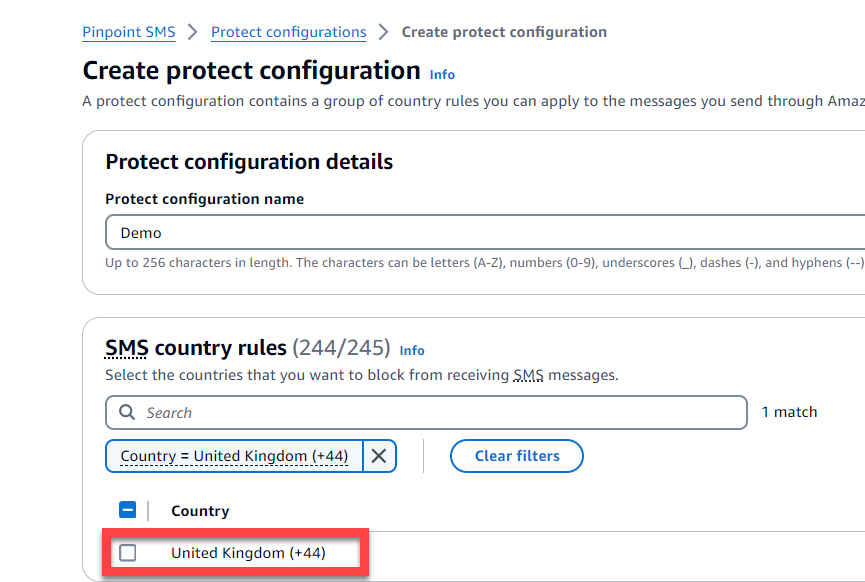This screenshot has height=582, width=865.
Task: Click the Create protect configuration breadcrumb text
Action: click(x=504, y=32)
